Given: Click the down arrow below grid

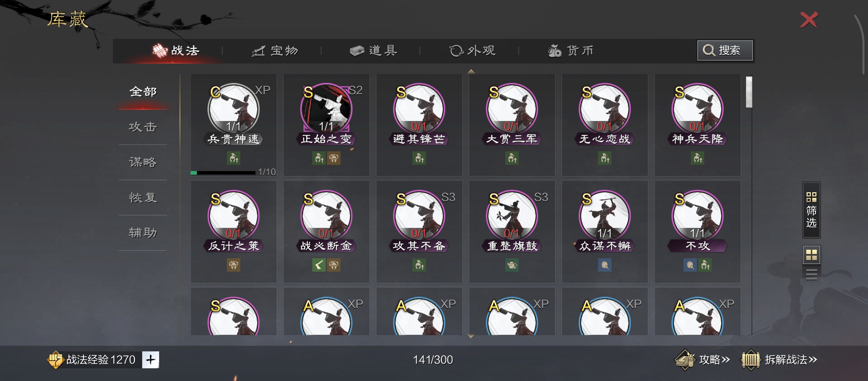Looking at the screenshot, I should tap(471, 337).
